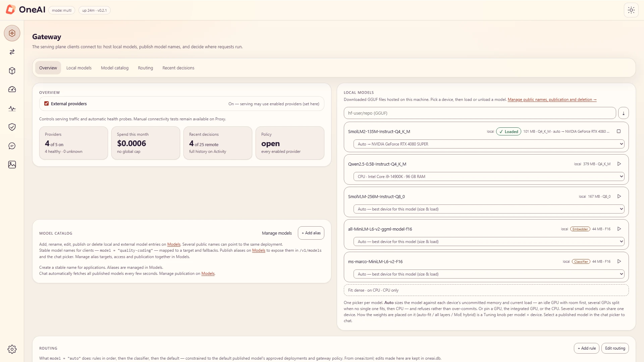The image size is (644, 362).
Task: Open the image picture sidebar icon
Action: (12, 165)
